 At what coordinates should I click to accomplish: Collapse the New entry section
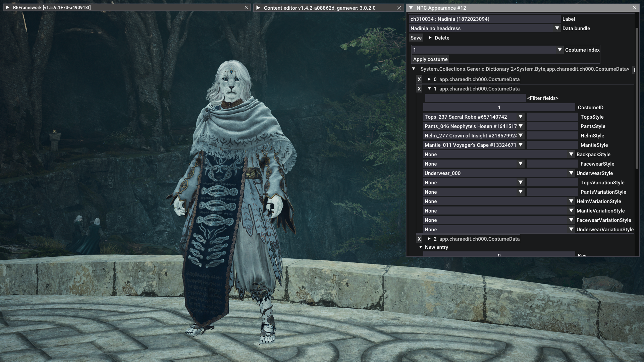pos(421,247)
